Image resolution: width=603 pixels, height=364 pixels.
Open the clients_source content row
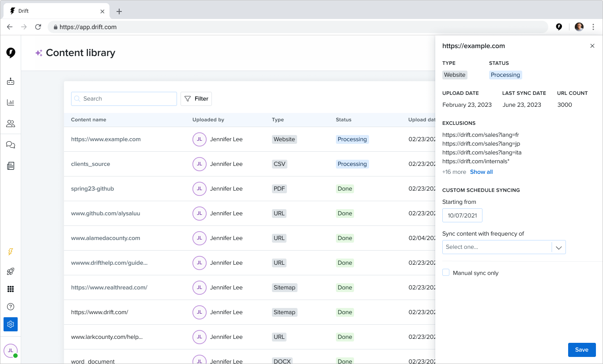(x=90, y=164)
